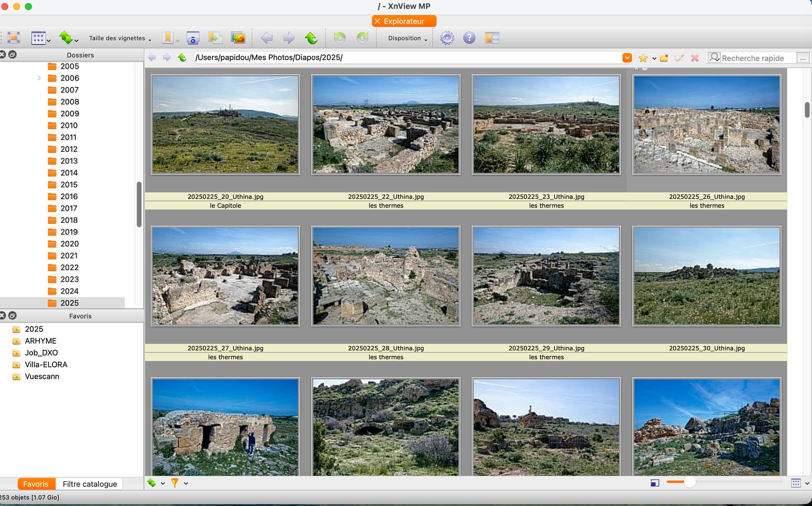Click the orange filter funnel icon
The image size is (812, 506).
[175, 483]
